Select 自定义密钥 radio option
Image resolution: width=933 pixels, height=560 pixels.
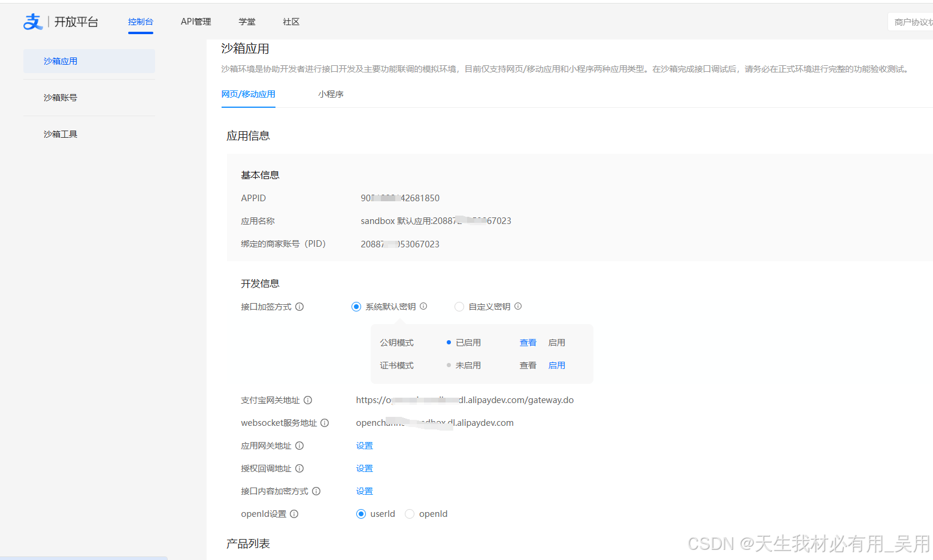(x=459, y=307)
